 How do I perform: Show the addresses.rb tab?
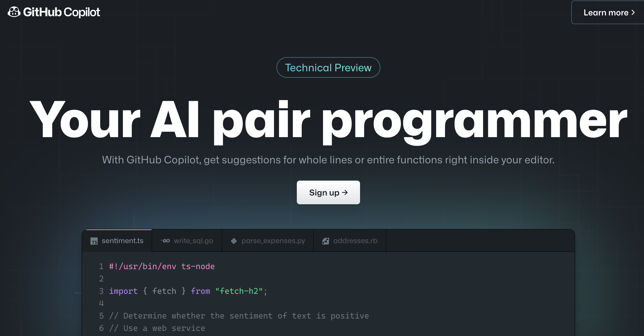click(350, 241)
